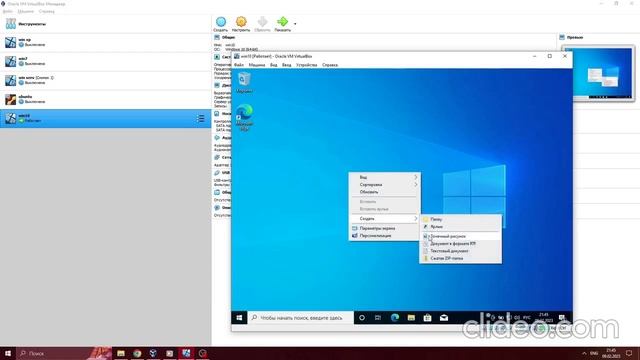The width and height of the screenshot is (640, 360).
Task: Open Машина menu in win10 VM window
Action: point(257,65)
